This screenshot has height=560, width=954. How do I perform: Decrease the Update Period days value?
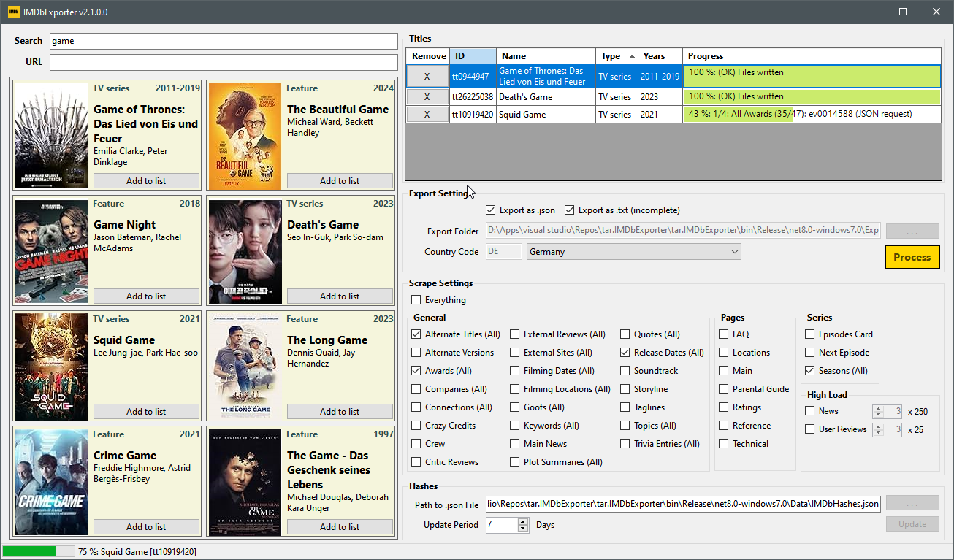click(523, 529)
